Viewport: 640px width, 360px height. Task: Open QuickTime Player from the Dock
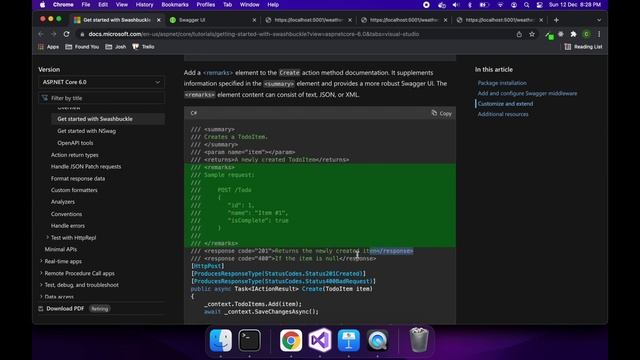coord(378,340)
